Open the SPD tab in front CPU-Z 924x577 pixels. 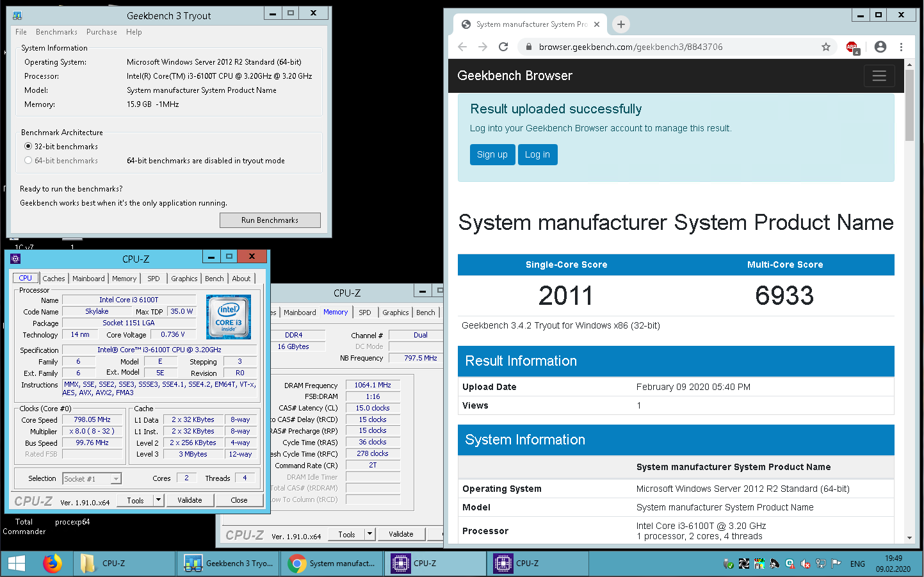pos(154,279)
